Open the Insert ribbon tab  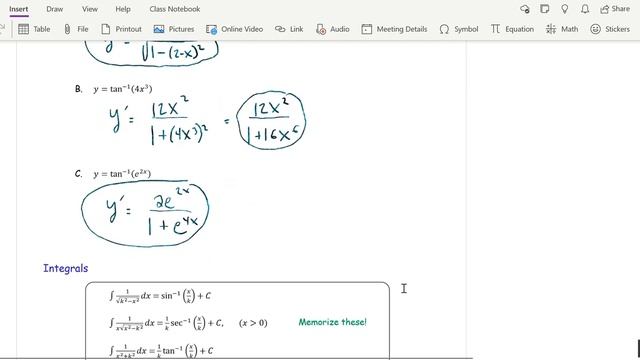pos(18,9)
